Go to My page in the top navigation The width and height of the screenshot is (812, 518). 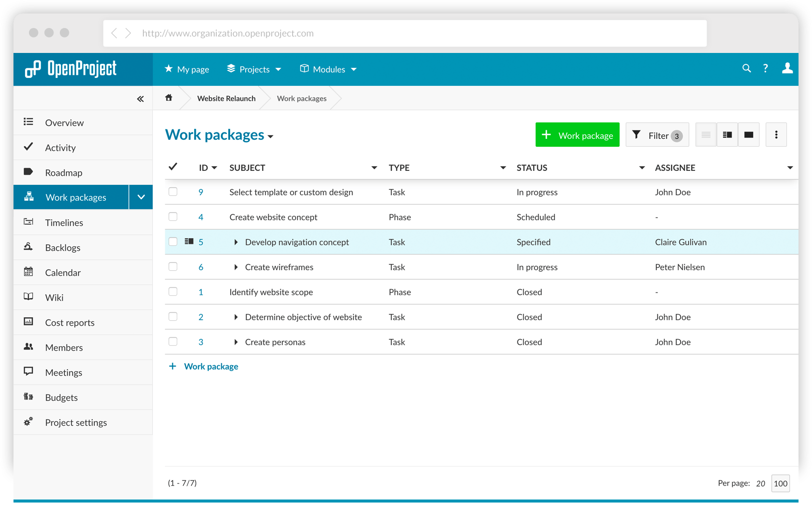(x=192, y=69)
